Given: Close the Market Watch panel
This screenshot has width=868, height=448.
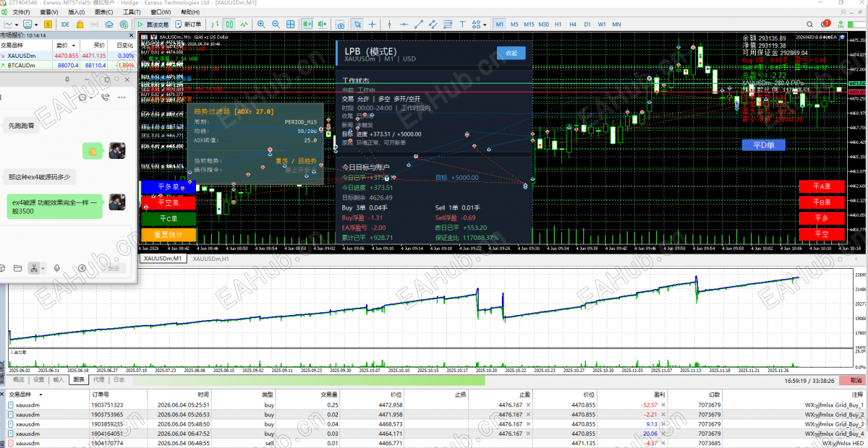Looking at the screenshot, I should pyautogui.click(x=132, y=35).
